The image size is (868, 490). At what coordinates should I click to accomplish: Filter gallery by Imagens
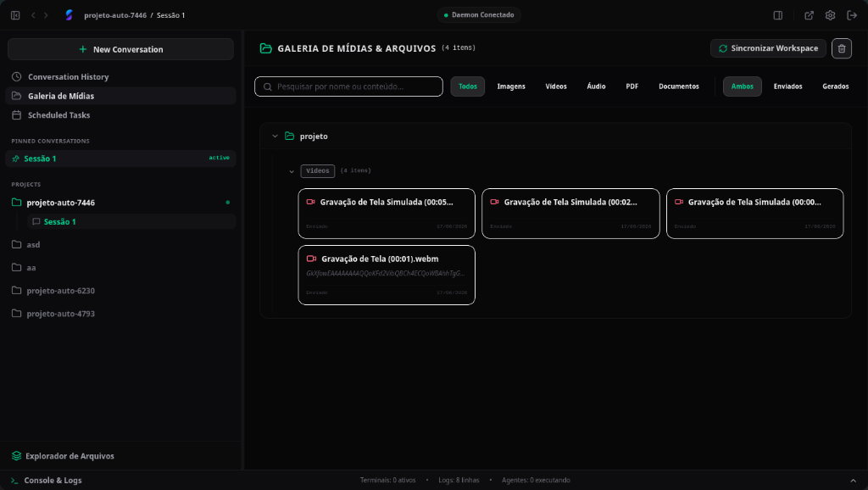click(511, 86)
